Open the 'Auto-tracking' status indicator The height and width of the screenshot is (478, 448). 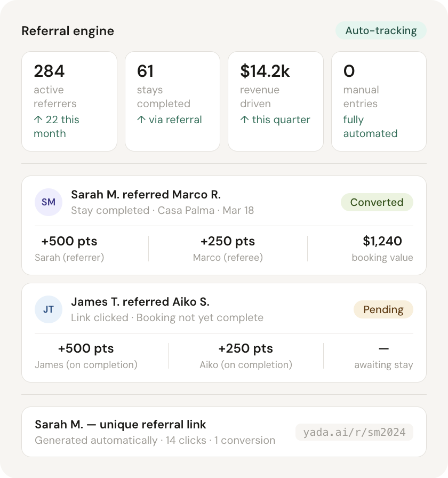(380, 30)
